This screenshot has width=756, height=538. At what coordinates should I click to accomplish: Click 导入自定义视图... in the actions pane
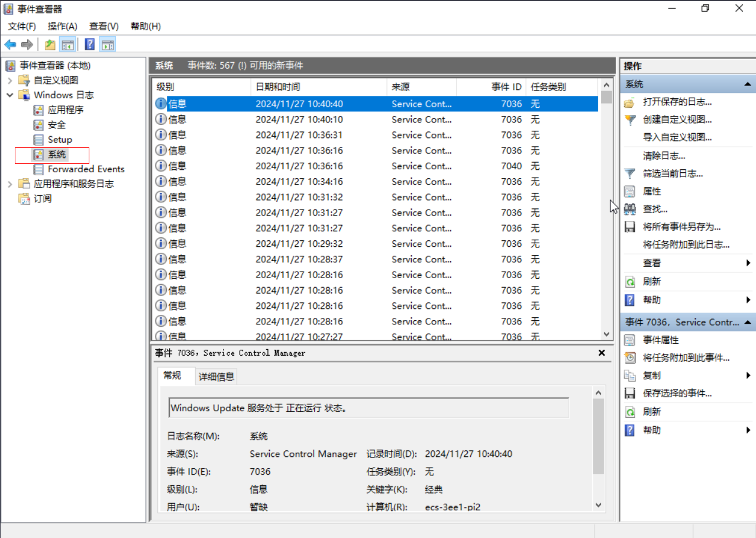click(677, 137)
